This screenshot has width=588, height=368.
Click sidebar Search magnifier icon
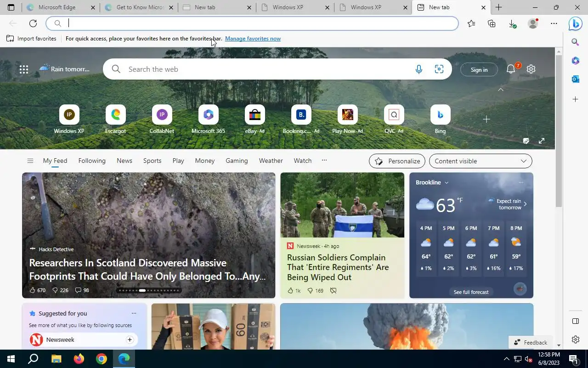pyautogui.click(x=575, y=42)
